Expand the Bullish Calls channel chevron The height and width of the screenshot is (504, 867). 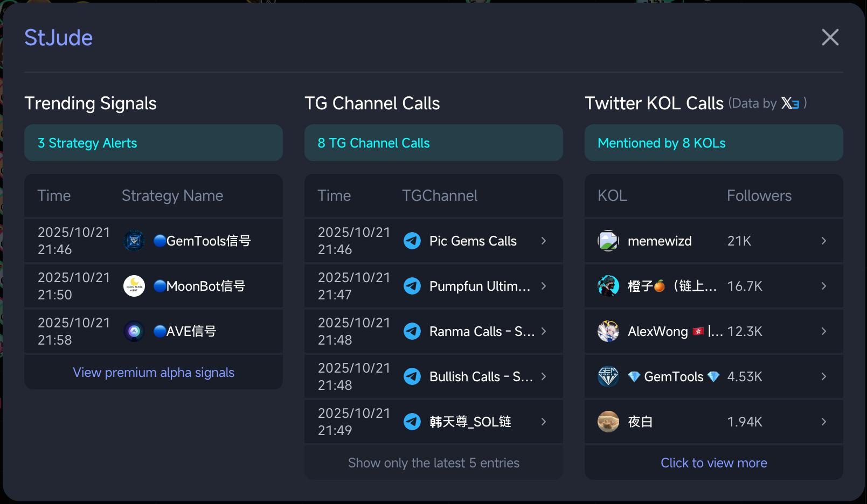coord(544,376)
